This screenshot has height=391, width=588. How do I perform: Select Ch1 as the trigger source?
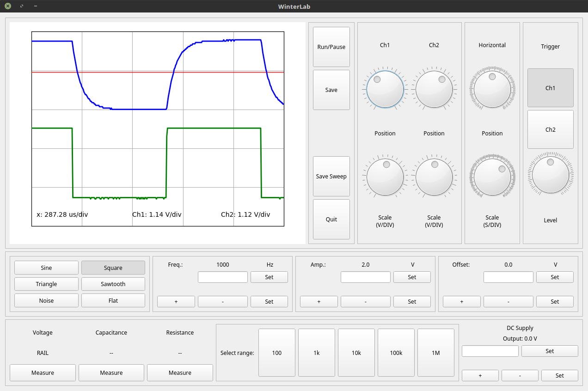click(x=550, y=88)
